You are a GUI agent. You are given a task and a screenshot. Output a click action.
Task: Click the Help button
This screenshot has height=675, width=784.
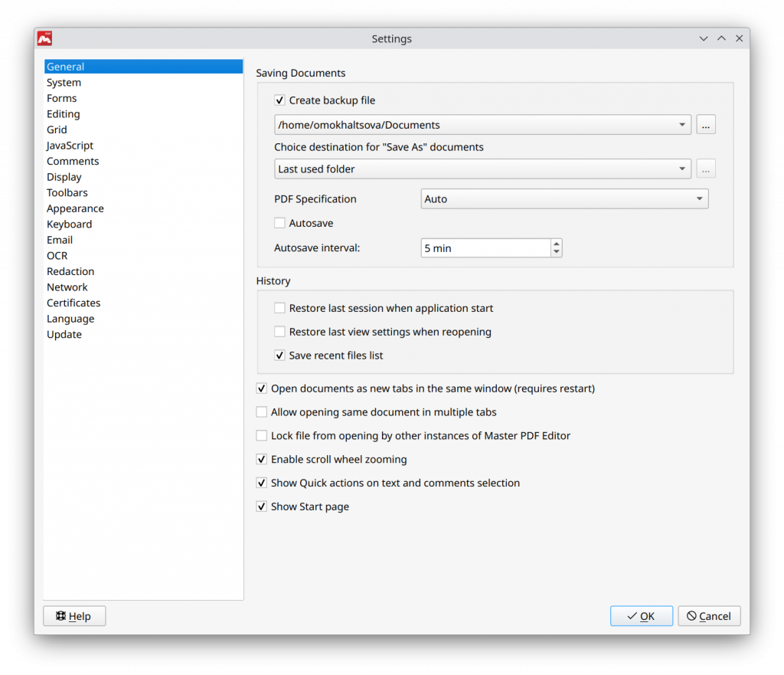coord(74,616)
